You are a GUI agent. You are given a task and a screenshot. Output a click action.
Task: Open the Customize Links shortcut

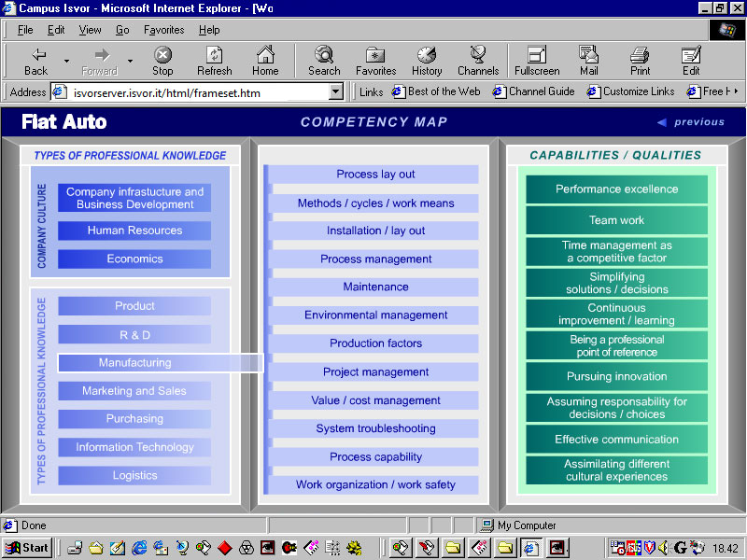click(630, 91)
